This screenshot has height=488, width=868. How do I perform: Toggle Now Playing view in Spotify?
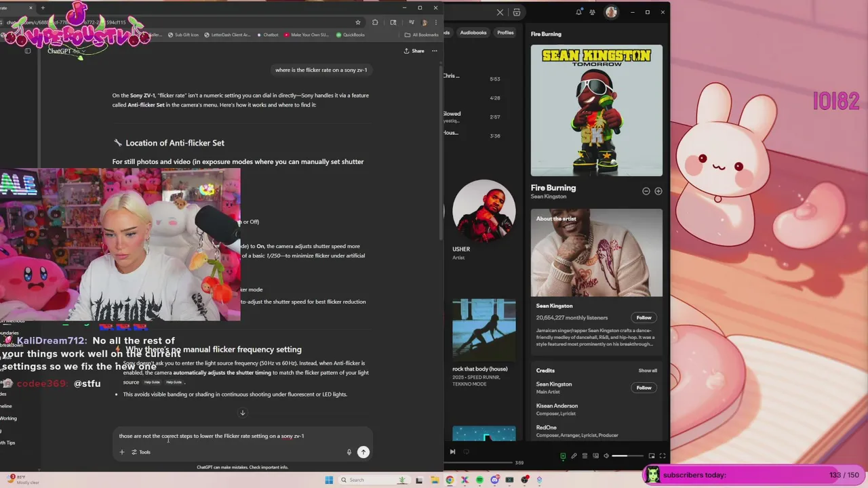pos(563,456)
